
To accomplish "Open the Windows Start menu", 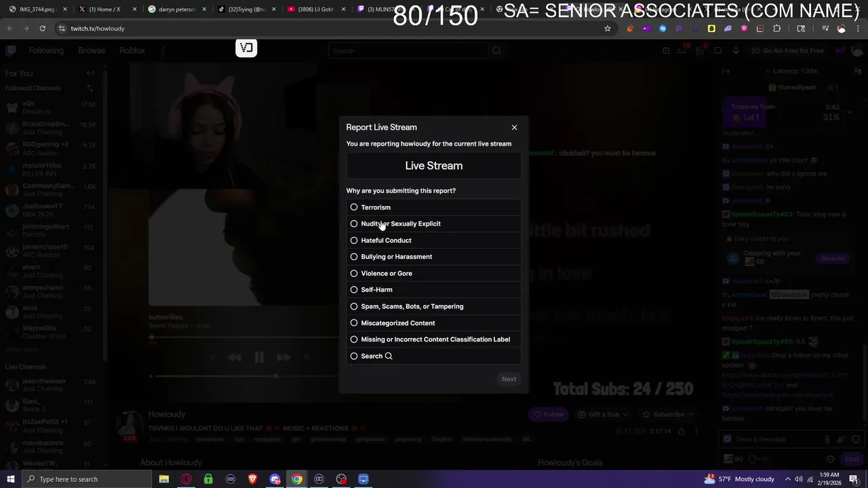I will point(11,479).
